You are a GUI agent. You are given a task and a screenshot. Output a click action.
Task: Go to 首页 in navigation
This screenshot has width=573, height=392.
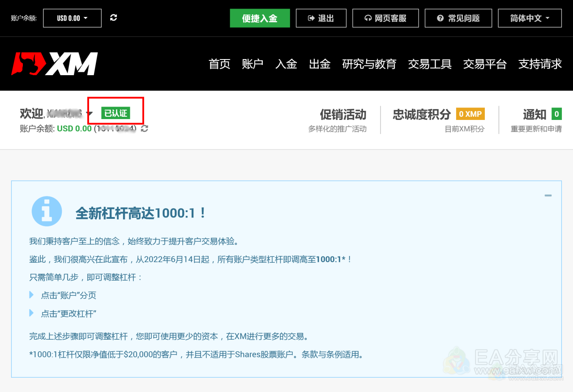tap(219, 64)
